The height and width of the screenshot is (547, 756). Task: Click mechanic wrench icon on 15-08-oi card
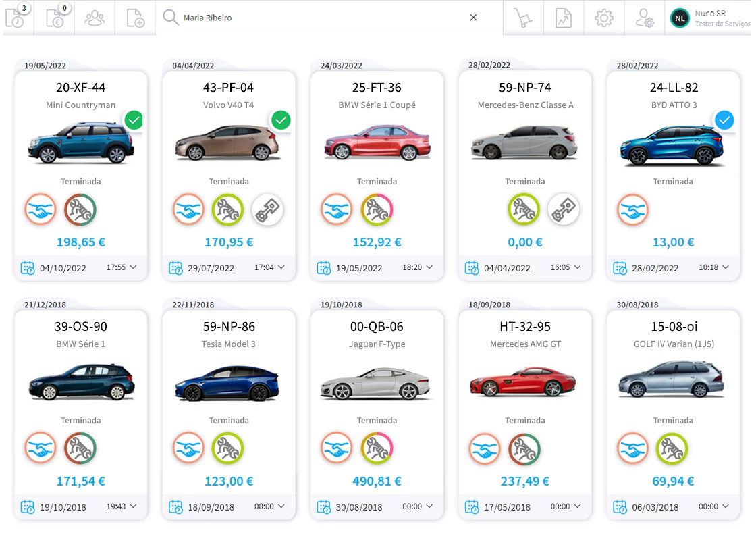click(672, 448)
